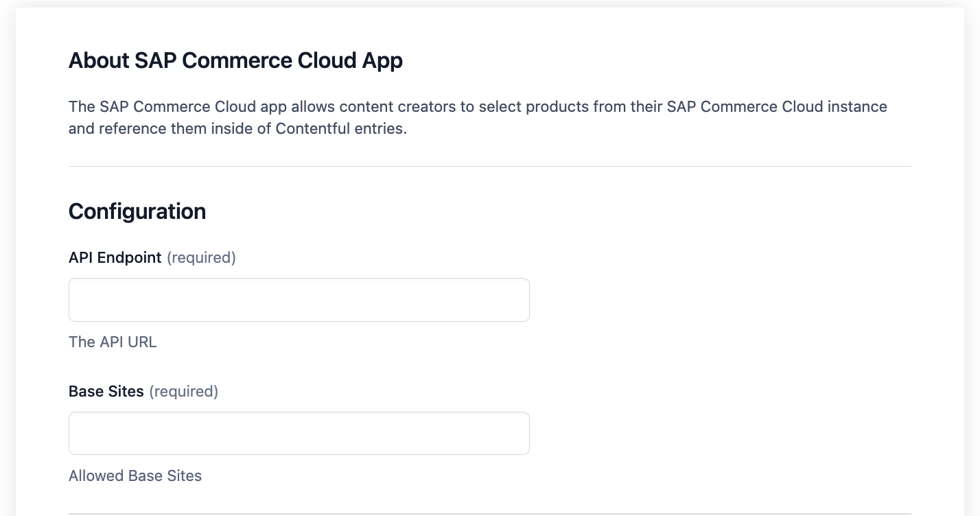Click "The API URL" help text

[x=113, y=342]
